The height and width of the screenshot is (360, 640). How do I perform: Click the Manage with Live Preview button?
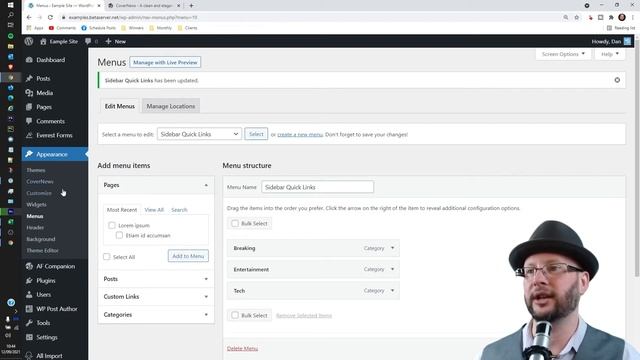[x=165, y=62]
